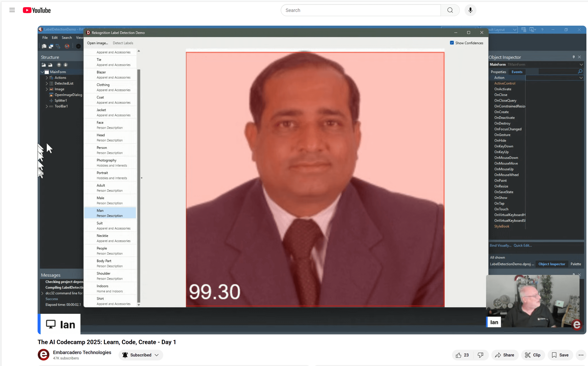Viewport: 588px width, 366px height.
Task: Select the Face label in the list
Action: (110, 125)
